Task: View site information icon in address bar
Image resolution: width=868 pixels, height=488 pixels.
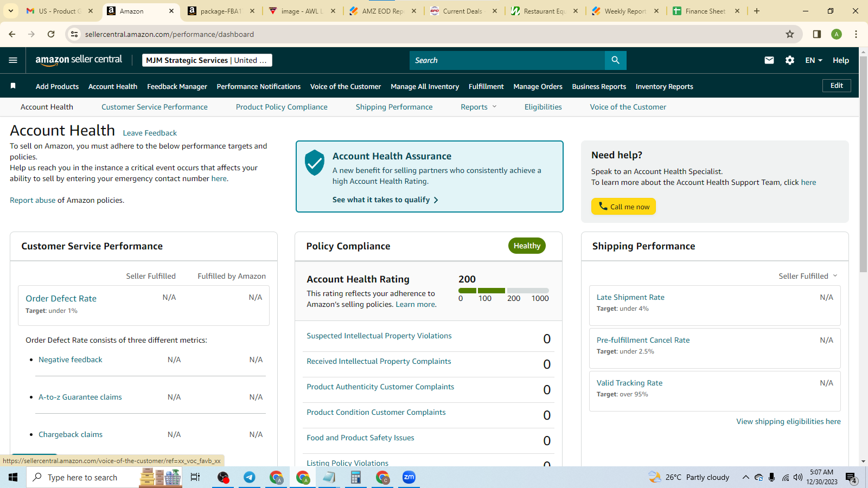Action: [x=75, y=34]
